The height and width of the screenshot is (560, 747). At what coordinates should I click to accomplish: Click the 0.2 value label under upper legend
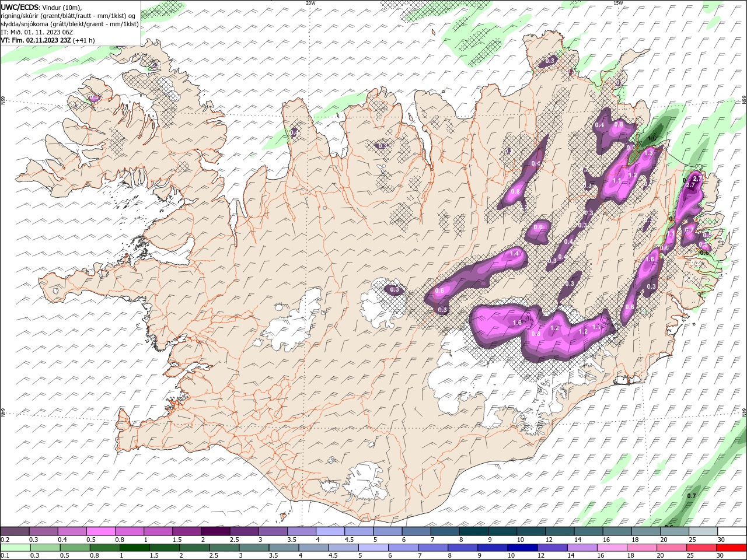[5, 540]
